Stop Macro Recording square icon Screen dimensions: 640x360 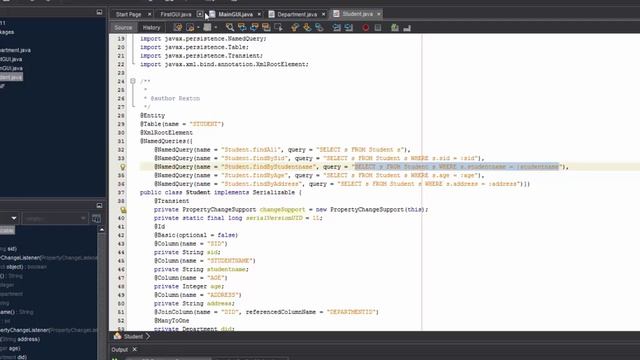tap(378, 27)
